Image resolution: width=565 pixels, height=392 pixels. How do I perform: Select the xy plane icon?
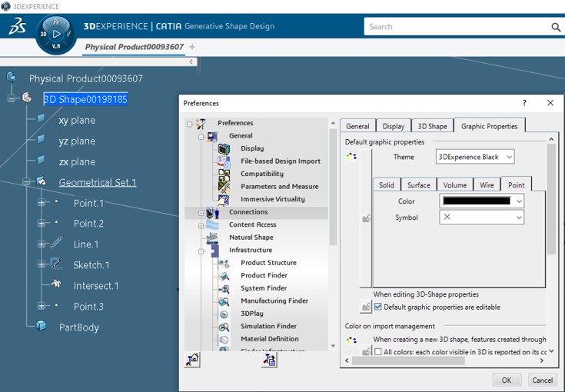tap(41, 118)
